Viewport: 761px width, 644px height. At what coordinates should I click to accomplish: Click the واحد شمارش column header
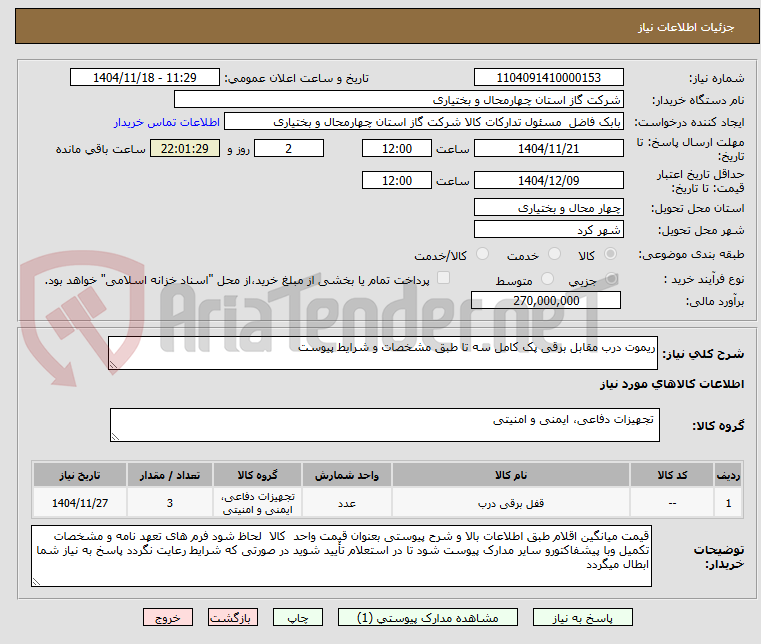point(347,475)
